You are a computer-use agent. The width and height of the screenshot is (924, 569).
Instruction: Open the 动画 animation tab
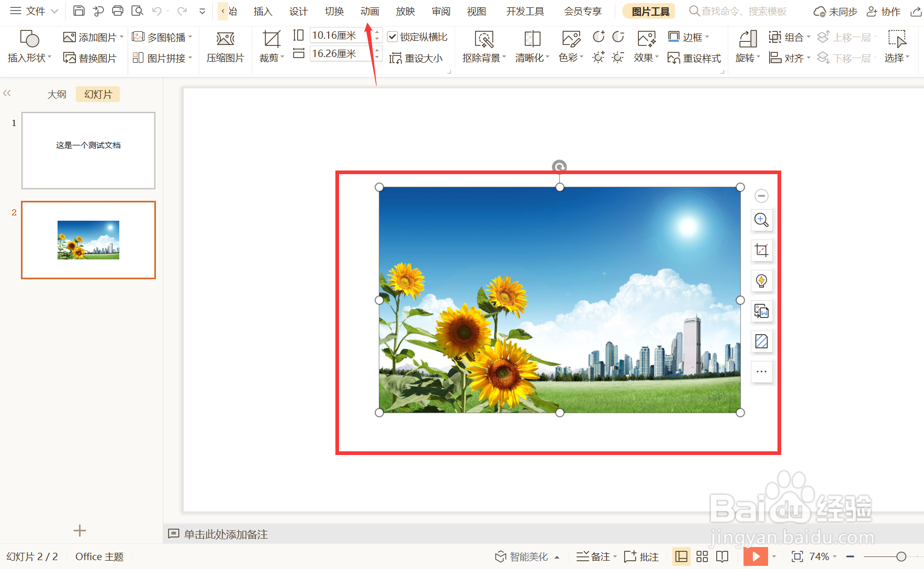tap(369, 11)
